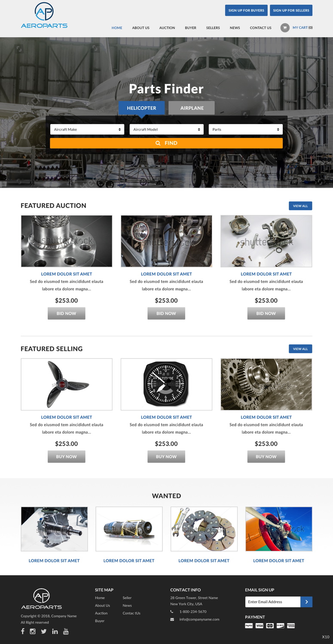Click the orange Find button
The height and width of the screenshot is (644, 333).
coord(166,143)
